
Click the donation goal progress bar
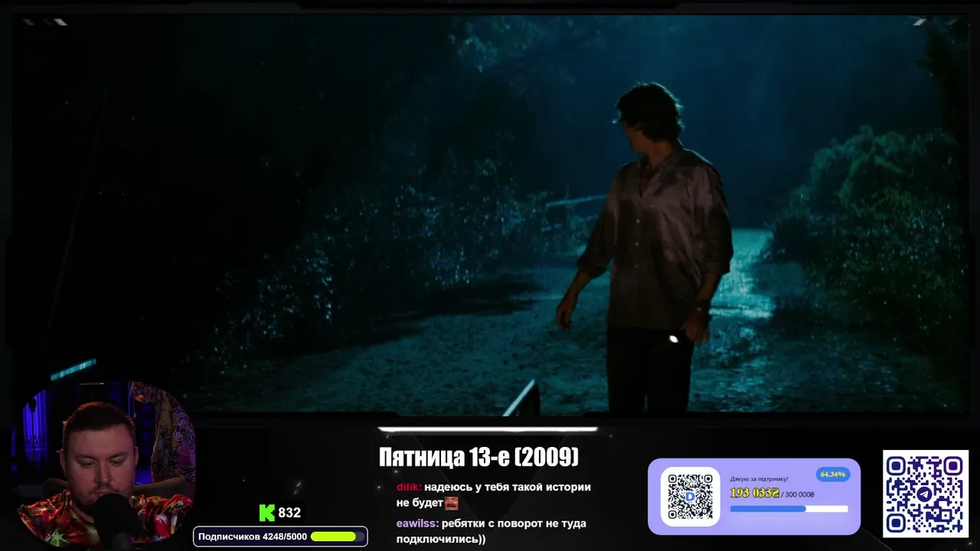click(789, 509)
